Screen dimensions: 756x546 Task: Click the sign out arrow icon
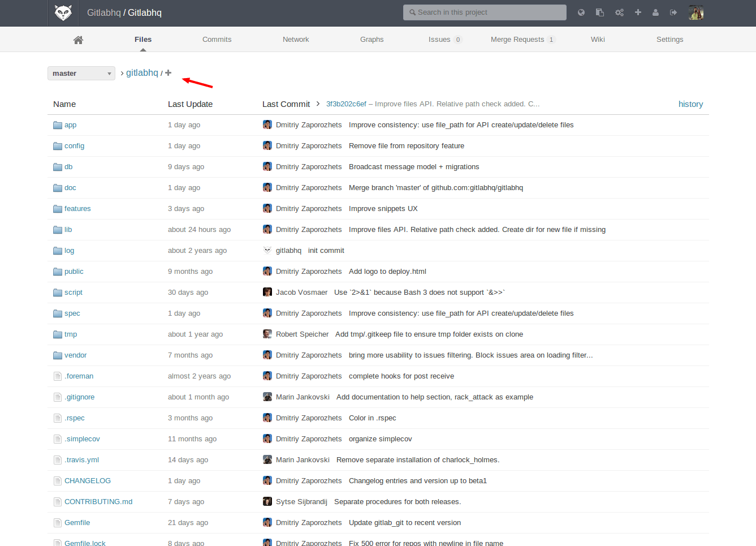pyautogui.click(x=673, y=12)
